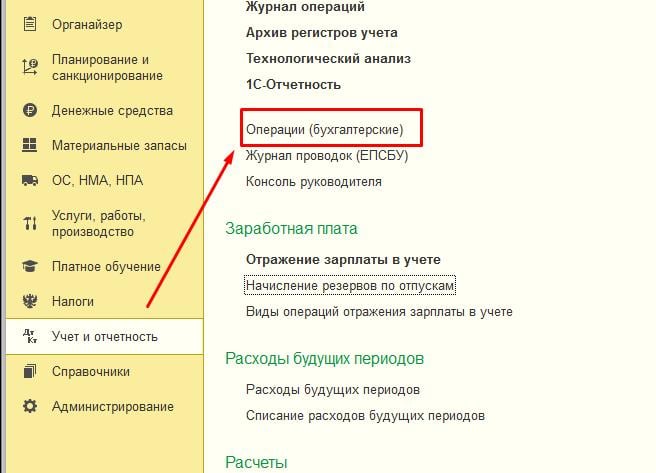Click the Заработная плата group heading

(291, 229)
